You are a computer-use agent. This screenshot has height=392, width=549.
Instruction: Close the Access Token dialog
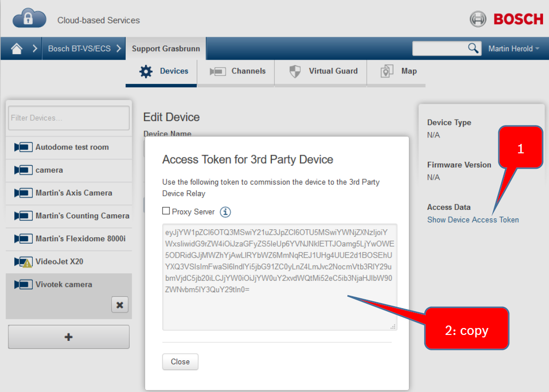click(x=180, y=362)
